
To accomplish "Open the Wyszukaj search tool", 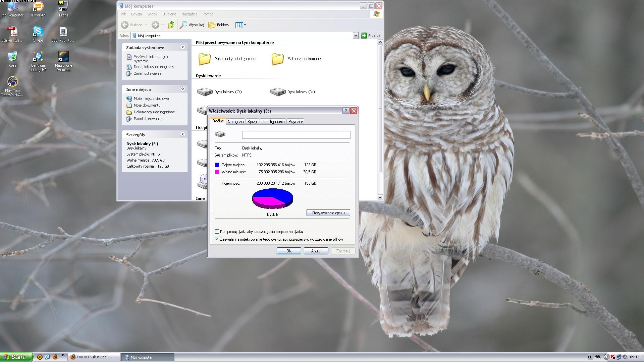I will [x=192, y=25].
